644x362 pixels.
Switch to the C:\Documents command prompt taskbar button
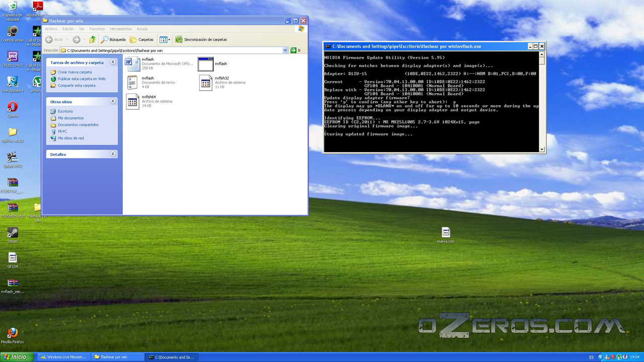pos(171,357)
